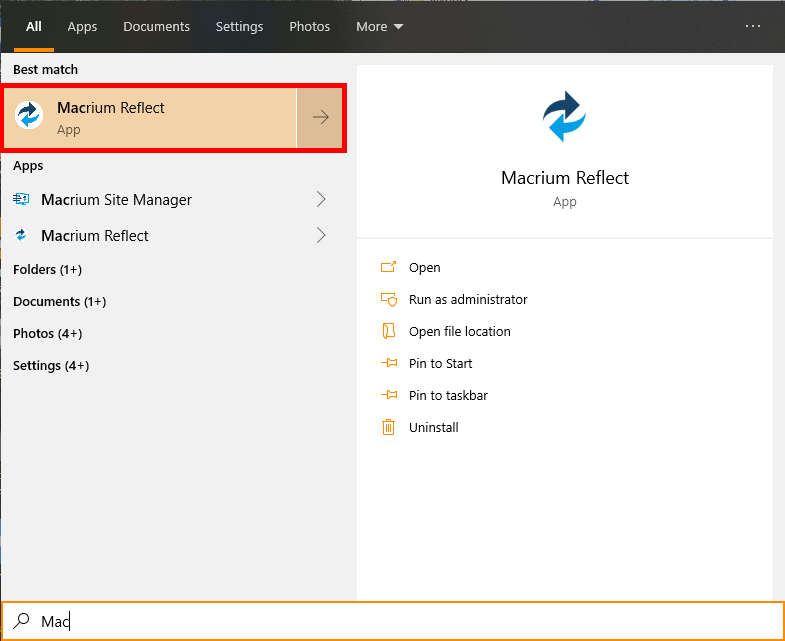The height and width of the screenshot is (641, 785).
Task: Click Open in the app actions
Action: [425, 267]
